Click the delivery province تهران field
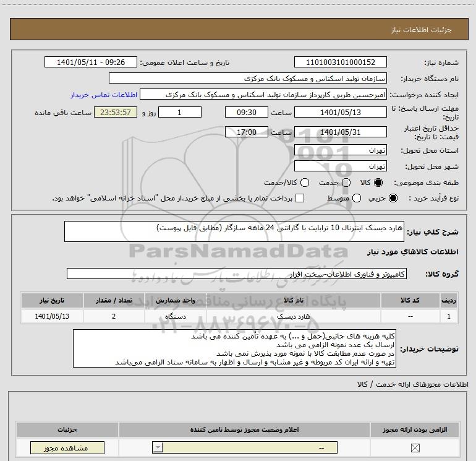 pos(340,150)
